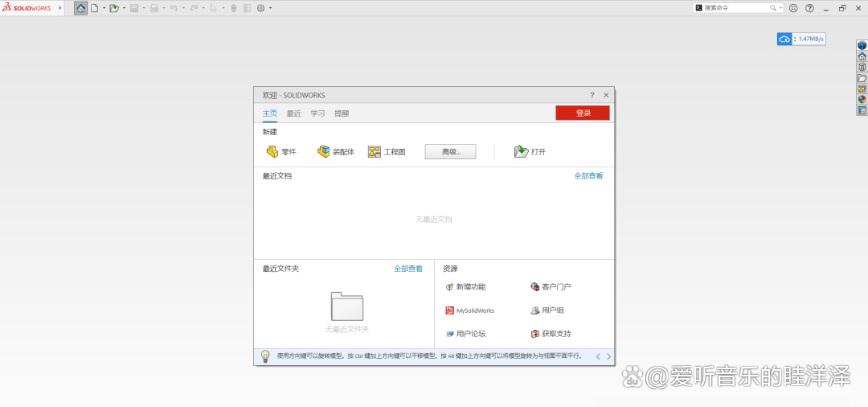Minimize the SOLIDWORKS window
Screen dimensions: 868x407
[x=826, y=8]
